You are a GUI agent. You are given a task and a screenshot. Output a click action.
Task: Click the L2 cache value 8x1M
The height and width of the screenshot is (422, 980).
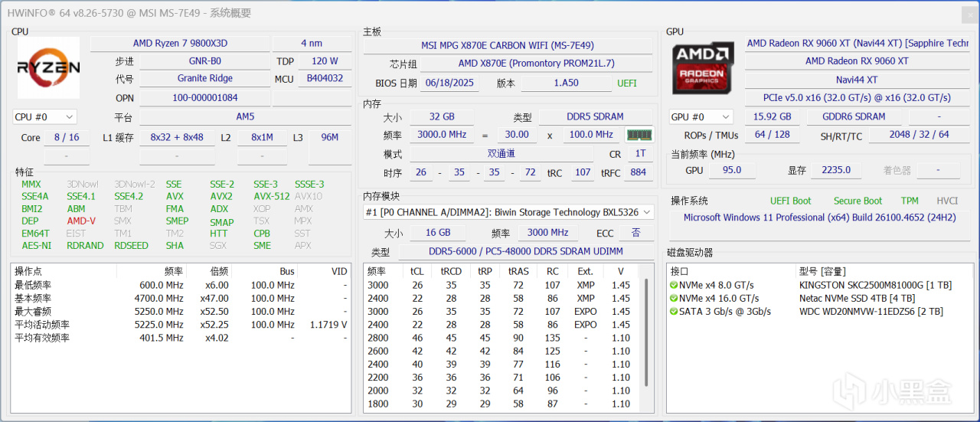coord(262,137)
